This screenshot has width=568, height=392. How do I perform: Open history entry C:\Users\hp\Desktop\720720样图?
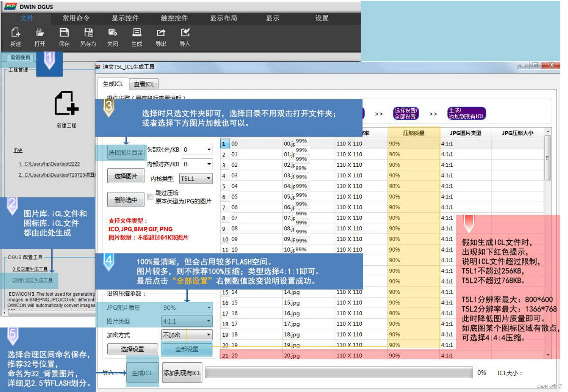click(57, 175)
